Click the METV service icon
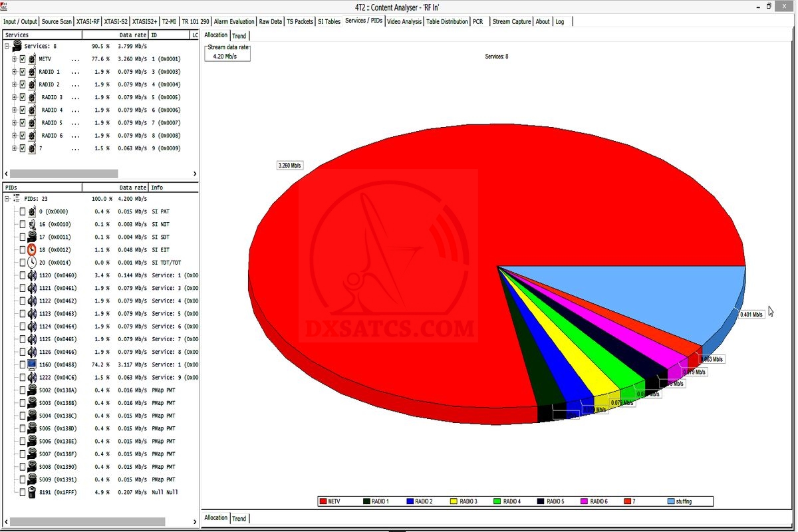 31,59
